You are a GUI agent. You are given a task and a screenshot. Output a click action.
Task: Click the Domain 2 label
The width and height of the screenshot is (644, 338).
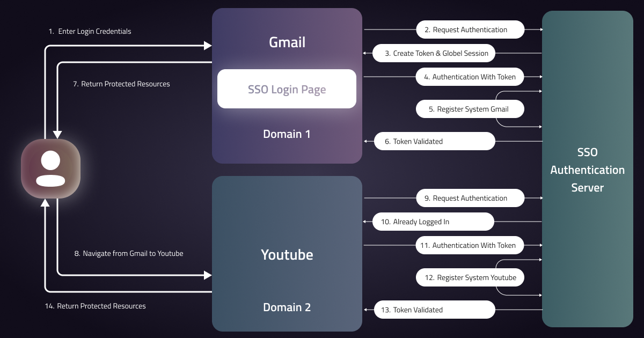click(287, 307)
